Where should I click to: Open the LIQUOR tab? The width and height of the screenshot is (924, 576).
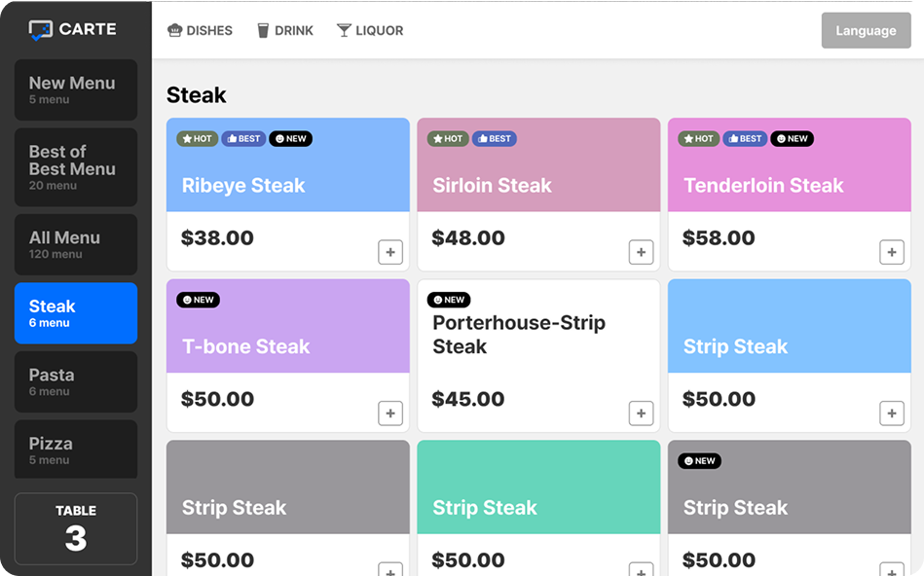370,30
